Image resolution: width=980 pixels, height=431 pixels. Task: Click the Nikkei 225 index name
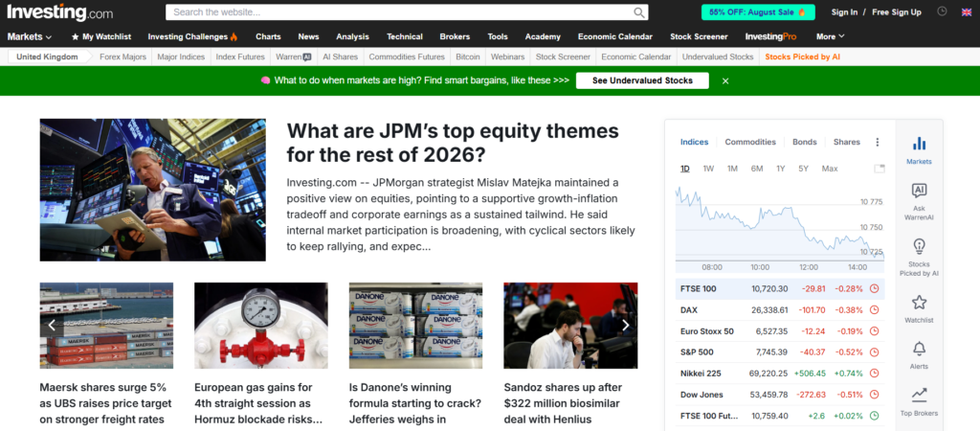(x=701, y=374)
